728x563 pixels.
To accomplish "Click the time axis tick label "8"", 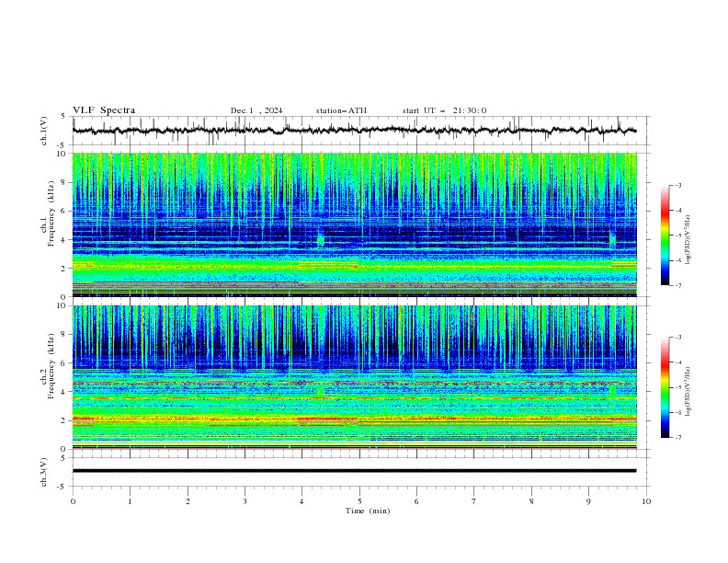I will [x=531, y=501].
